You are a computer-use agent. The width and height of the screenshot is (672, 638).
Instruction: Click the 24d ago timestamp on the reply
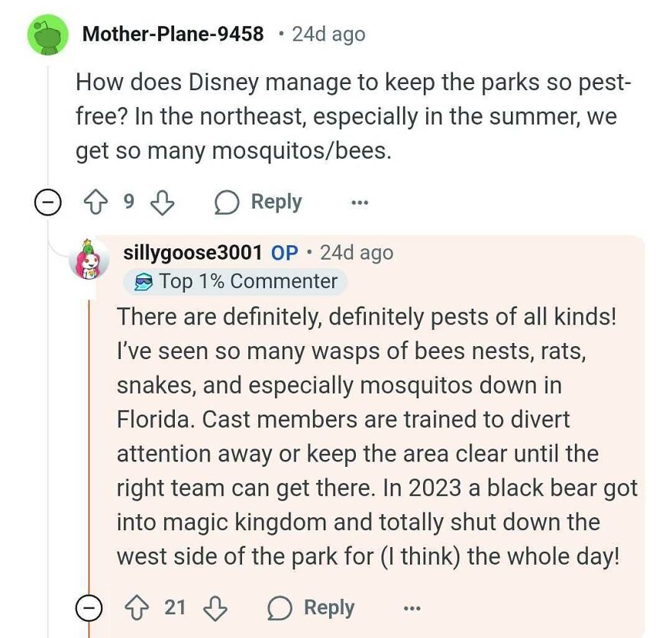click(x=356, y=252)
